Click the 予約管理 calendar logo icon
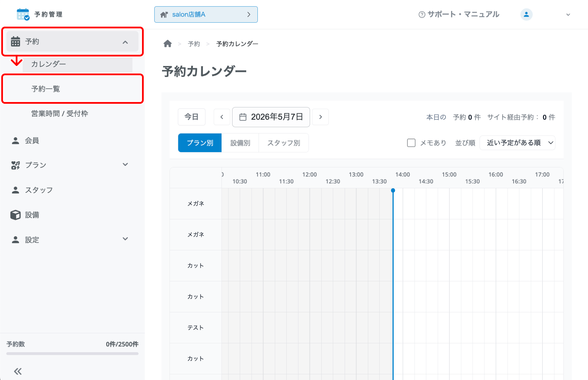 point(23,14)
